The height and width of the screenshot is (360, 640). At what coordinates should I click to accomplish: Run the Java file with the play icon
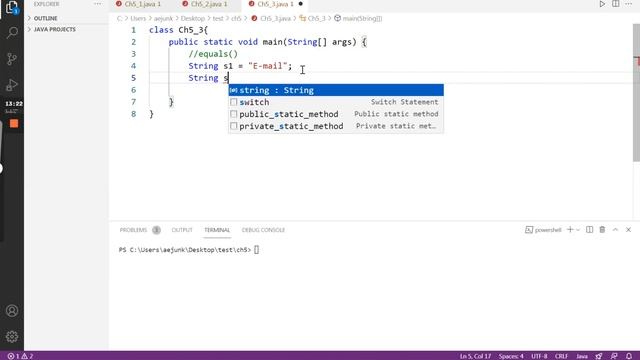(602, 4)
